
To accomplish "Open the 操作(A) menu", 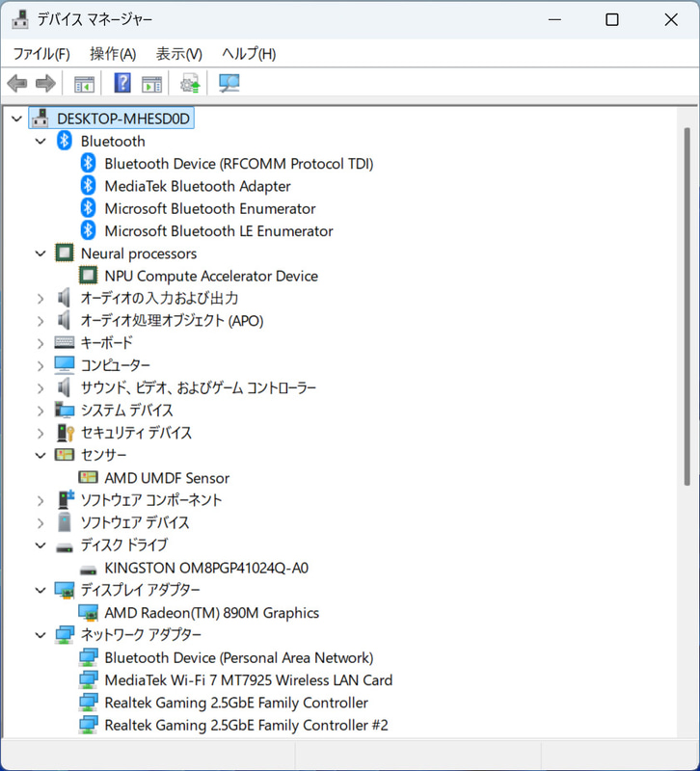I will pyautogui.click(x=113, y=54).
